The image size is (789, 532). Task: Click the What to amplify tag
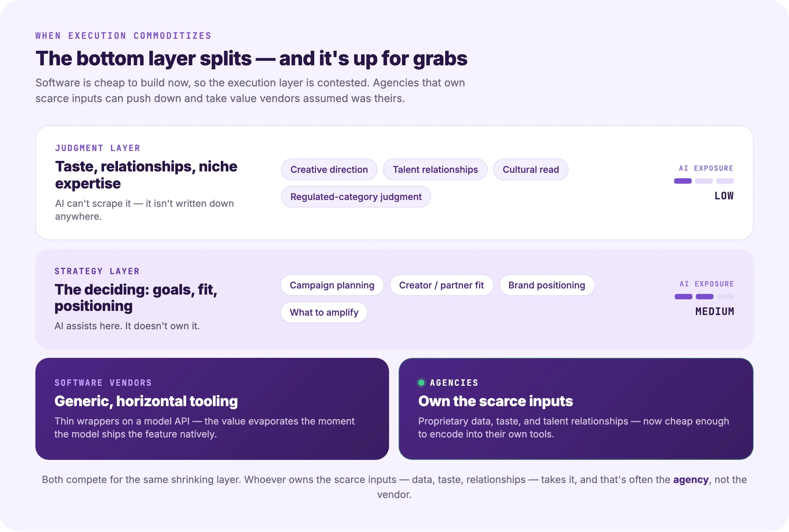click(x=324, y=312)
